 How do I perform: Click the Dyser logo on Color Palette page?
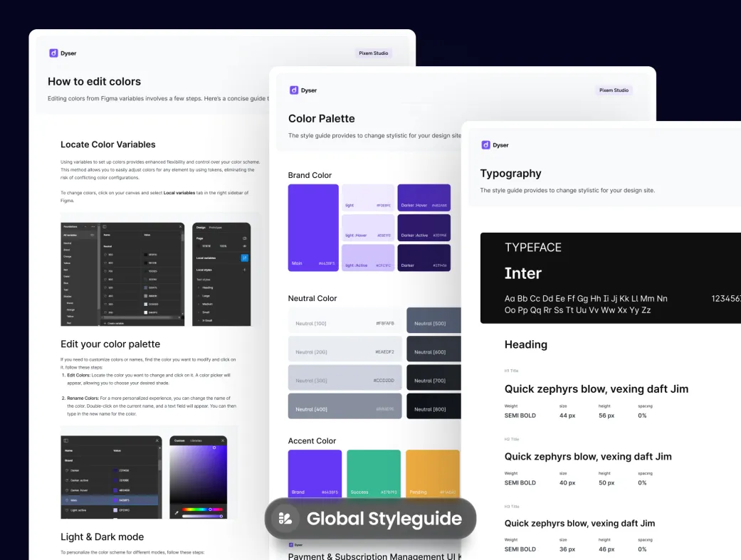tap(294, 90)
